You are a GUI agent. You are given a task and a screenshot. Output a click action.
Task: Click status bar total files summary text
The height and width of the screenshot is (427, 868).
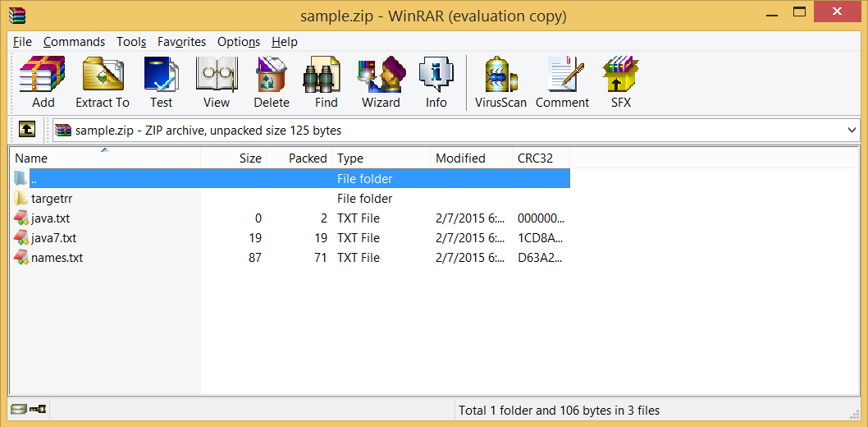(559, 411)
